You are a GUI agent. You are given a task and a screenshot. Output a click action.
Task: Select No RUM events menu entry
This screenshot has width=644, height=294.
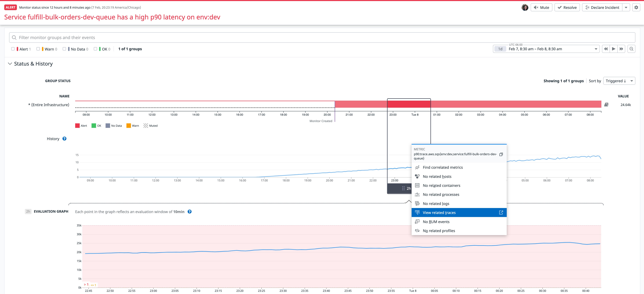tap(436, 221)
